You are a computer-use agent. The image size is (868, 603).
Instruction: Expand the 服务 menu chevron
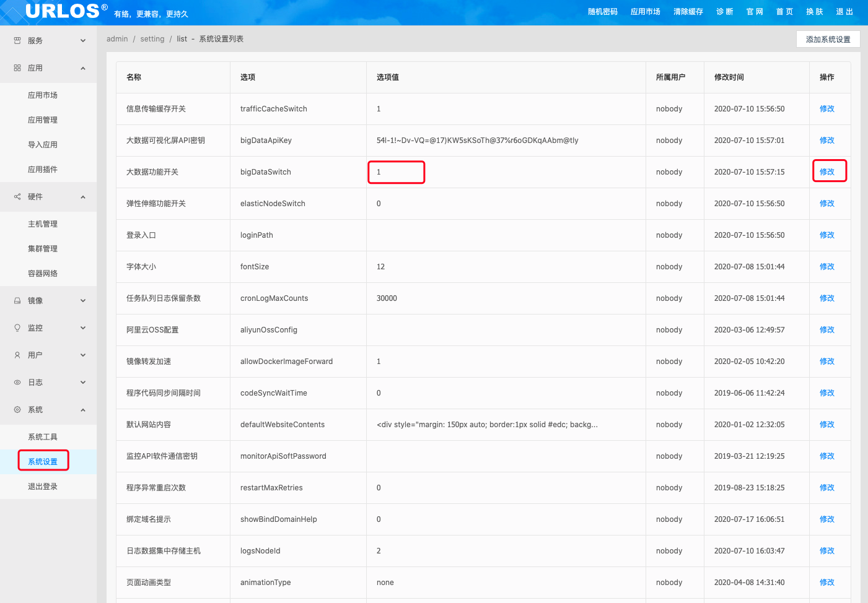coord(83,41)
